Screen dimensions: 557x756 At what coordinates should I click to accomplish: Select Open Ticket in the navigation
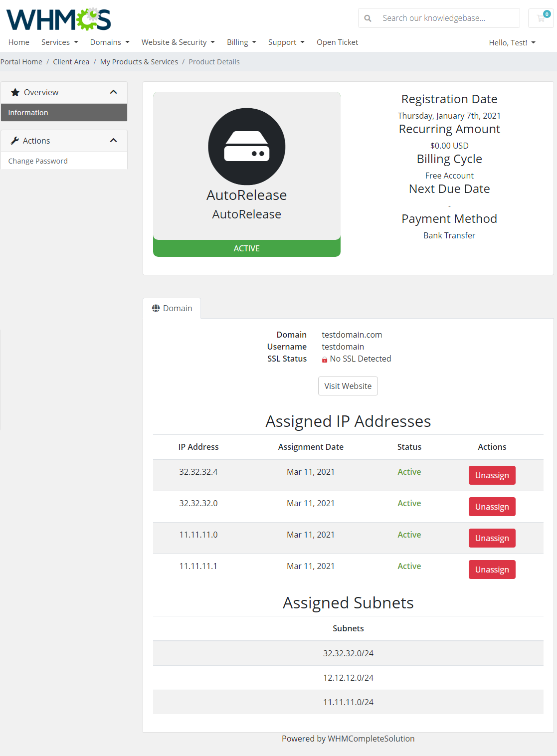click(338, 42)
